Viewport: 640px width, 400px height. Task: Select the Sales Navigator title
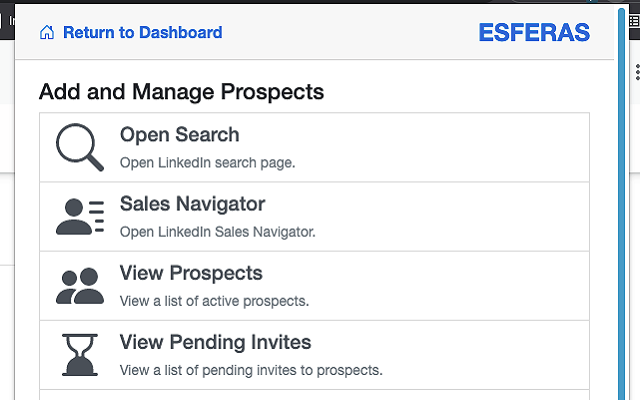(x=192, y=204)
